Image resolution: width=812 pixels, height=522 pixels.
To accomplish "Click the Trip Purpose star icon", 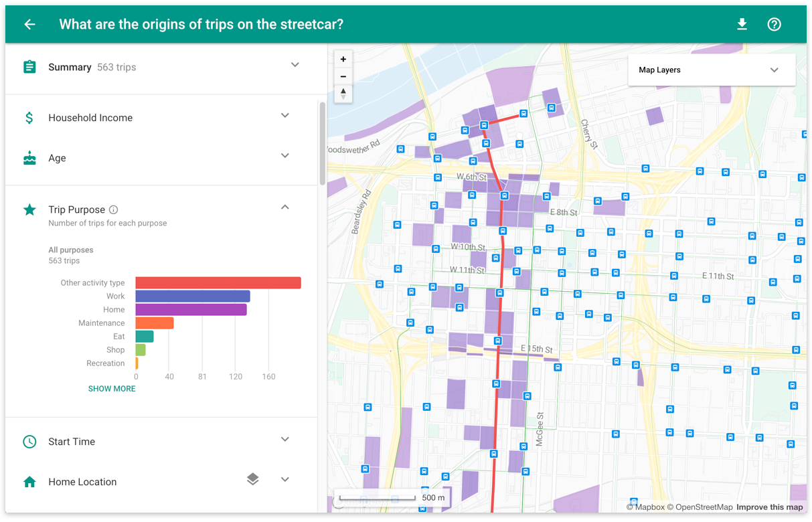I will tap(29, 209).
